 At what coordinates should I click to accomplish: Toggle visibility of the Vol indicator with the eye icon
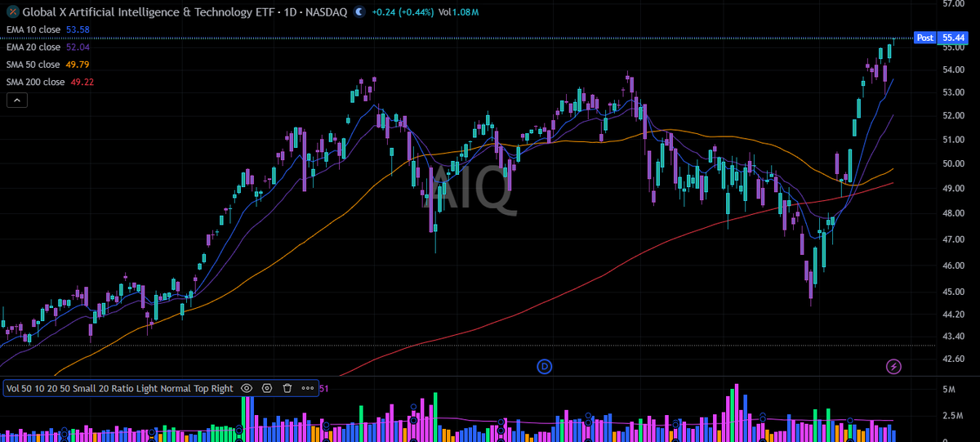[x=247, y=389]
